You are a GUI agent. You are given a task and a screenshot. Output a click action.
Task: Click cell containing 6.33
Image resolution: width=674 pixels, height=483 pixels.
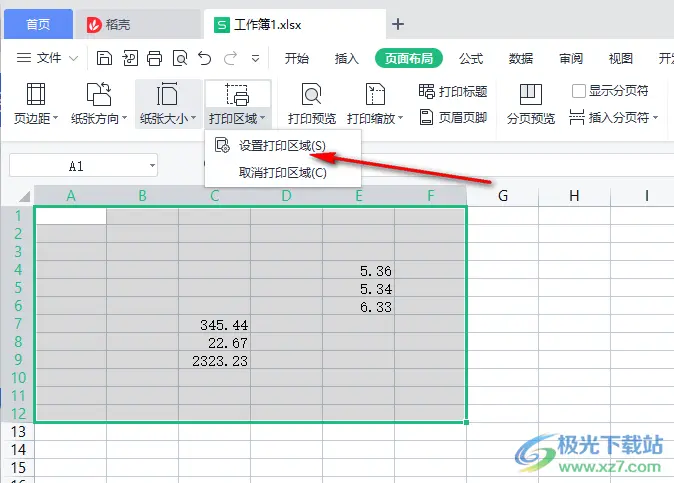(358, 306)
